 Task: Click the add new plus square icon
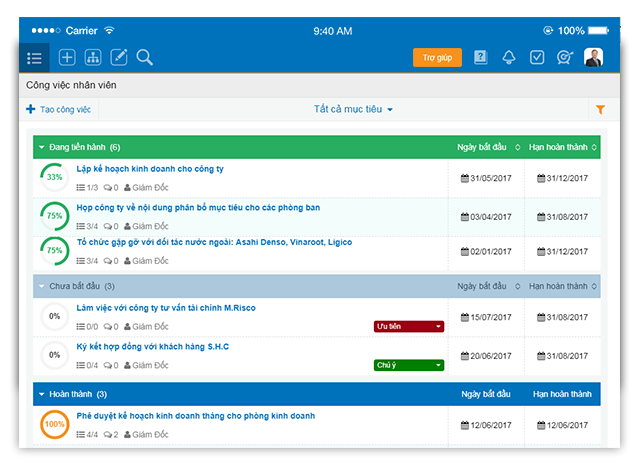coord(68,57)
